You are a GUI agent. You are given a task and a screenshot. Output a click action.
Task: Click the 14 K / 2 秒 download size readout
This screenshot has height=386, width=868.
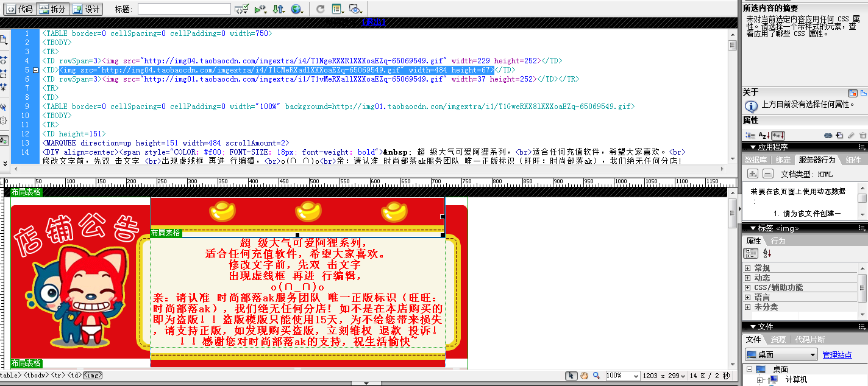click(710, 376)
